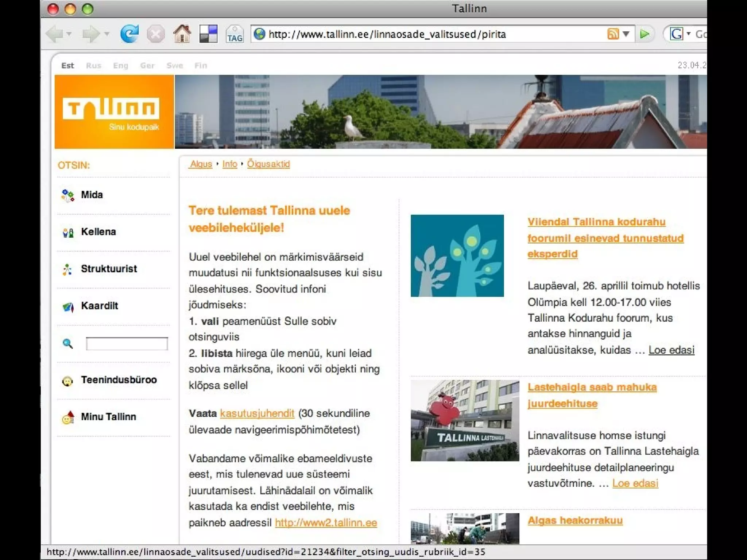Image resolution: width=747 pixels, height=560 pixels.
Task: Click the sidebar search text field
Action: click(x=127, y=343)
